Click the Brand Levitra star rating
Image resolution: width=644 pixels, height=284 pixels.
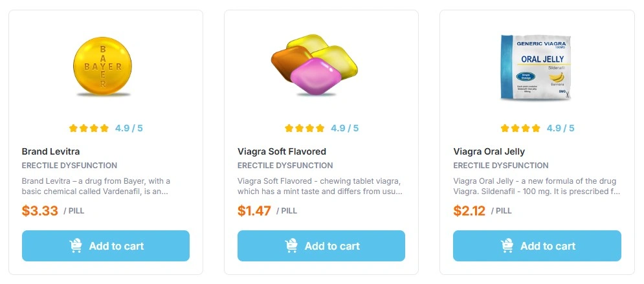[89, 128]
